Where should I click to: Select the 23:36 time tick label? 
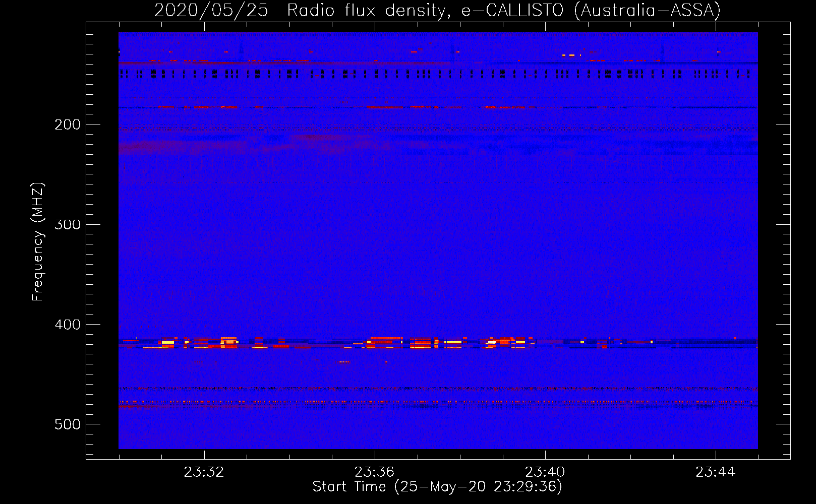[x=374, y=472]
